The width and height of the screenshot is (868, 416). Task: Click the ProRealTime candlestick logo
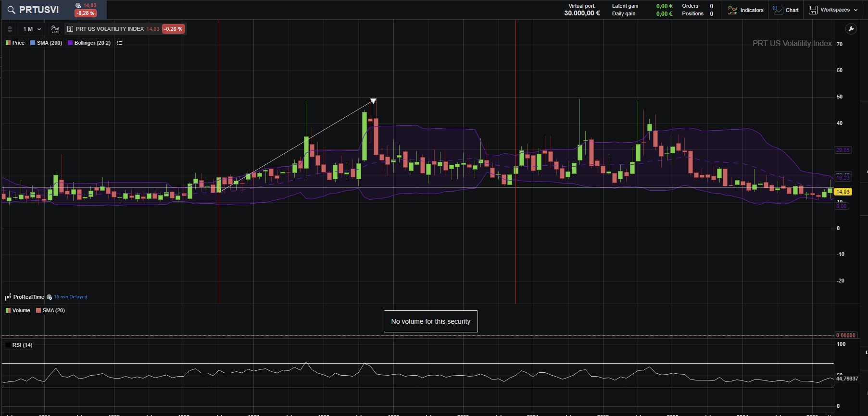8,297
